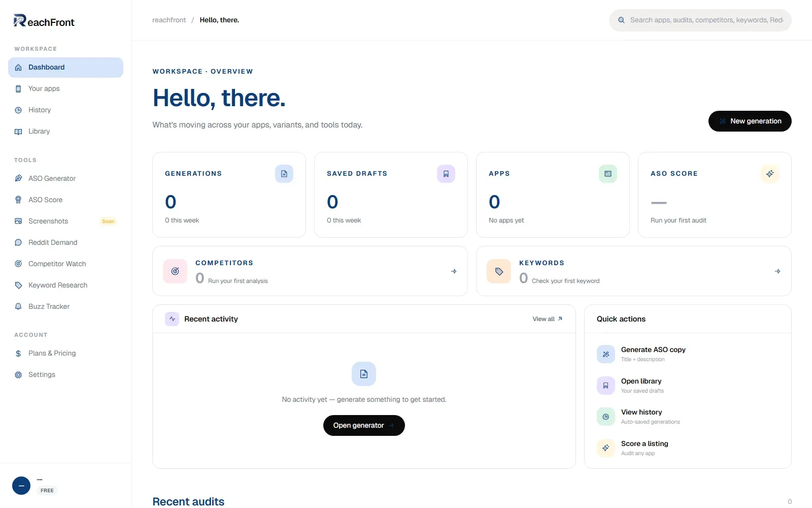Click the Saved Drafts bookmark icon

(446, 174)
